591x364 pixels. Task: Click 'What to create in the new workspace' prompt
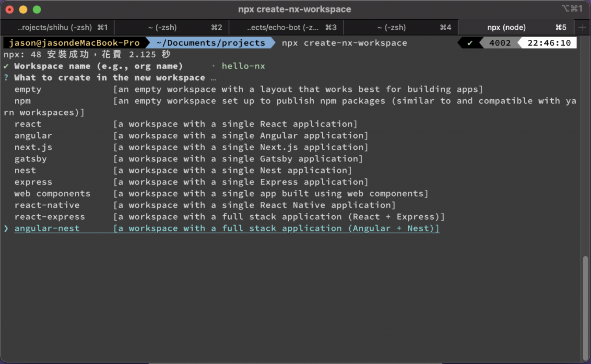[110, 78]
